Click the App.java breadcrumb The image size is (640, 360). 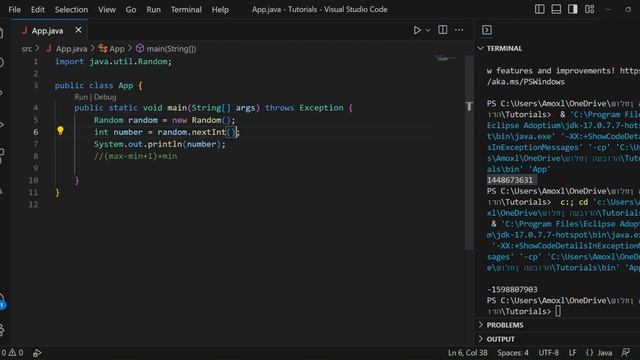[71, 49]
